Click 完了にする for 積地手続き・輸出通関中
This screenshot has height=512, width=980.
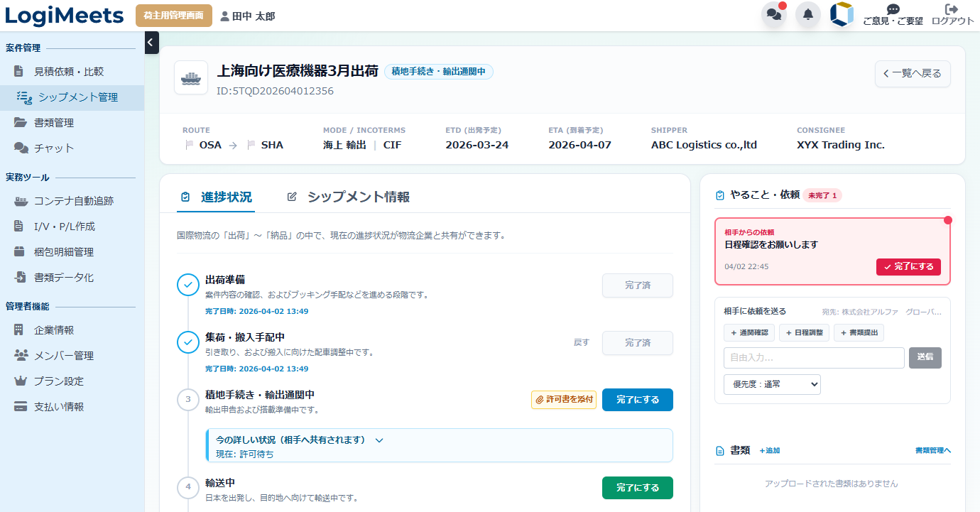(637, 399)
